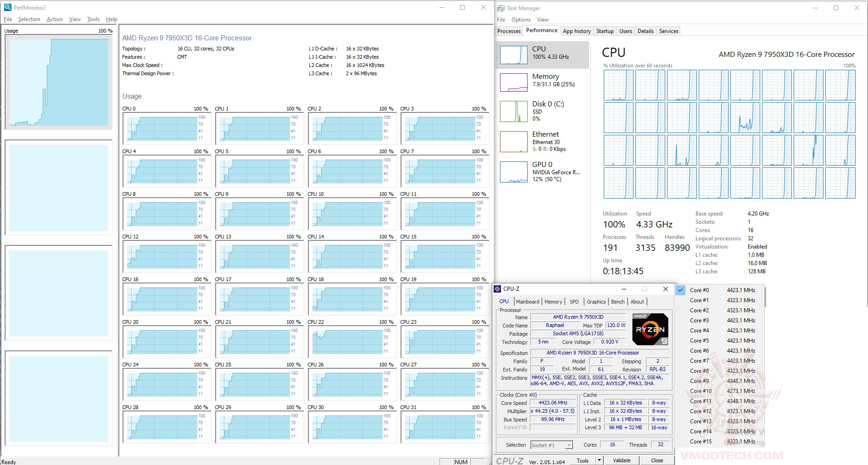Open the File menu in PerfMonitor2
The height and width of the screenshot is (465, 868).
click(x=8, y=19)
